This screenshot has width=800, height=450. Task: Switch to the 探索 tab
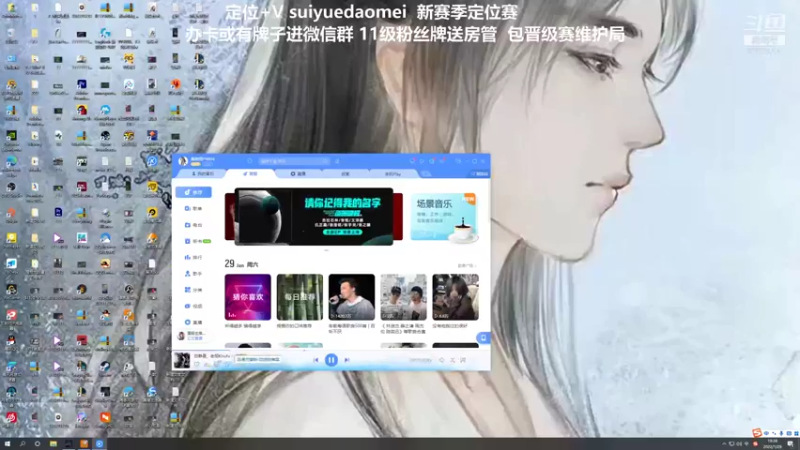click(345, 174)
